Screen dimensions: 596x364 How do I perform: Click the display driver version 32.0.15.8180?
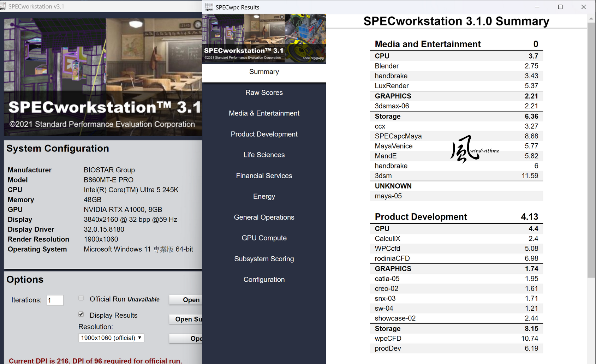104,229
